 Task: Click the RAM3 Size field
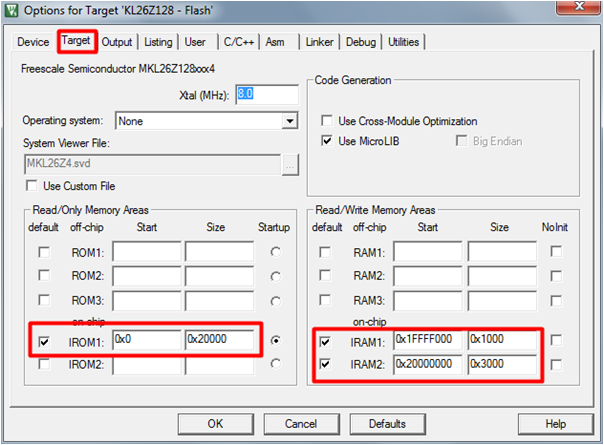tap(502, 301)
